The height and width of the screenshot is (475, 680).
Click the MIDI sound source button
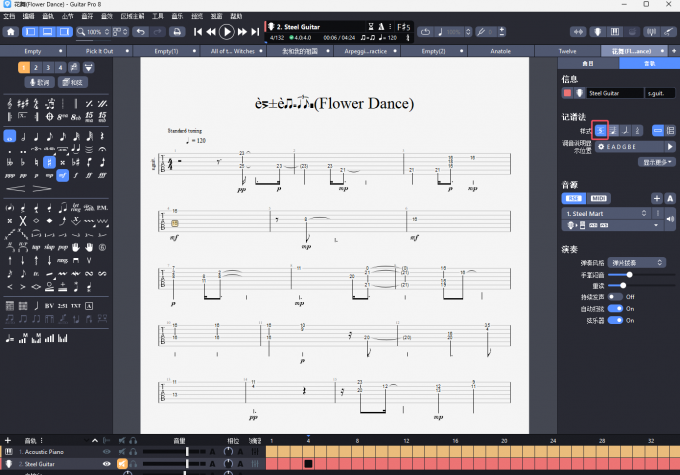click(x=599, y=198)
